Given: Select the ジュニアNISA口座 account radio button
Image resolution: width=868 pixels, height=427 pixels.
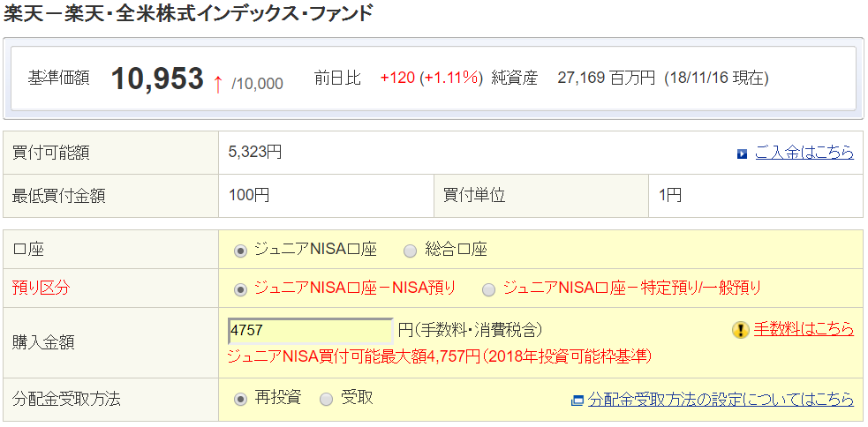Looking at the screenshot, I should click(x=240, y=251).
